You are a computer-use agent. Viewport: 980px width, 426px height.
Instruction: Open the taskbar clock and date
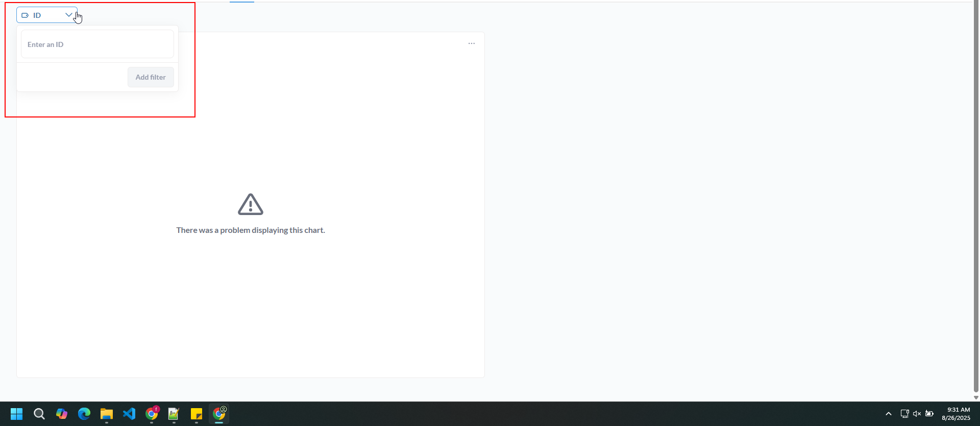point(955,414)
